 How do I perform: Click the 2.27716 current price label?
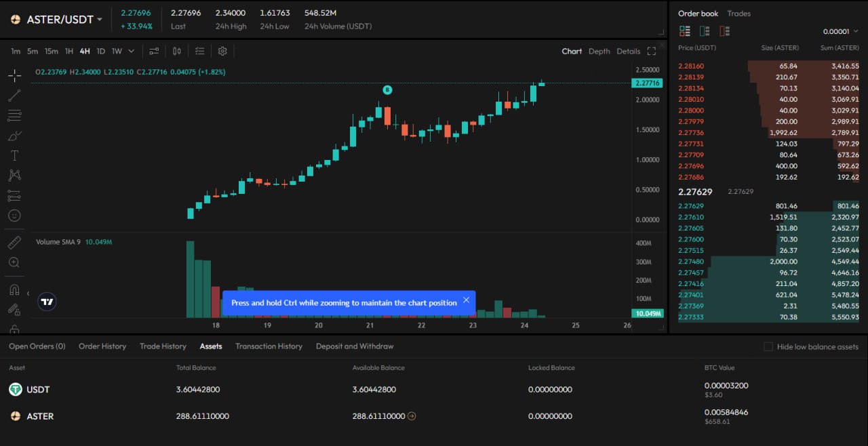(646, 83)
